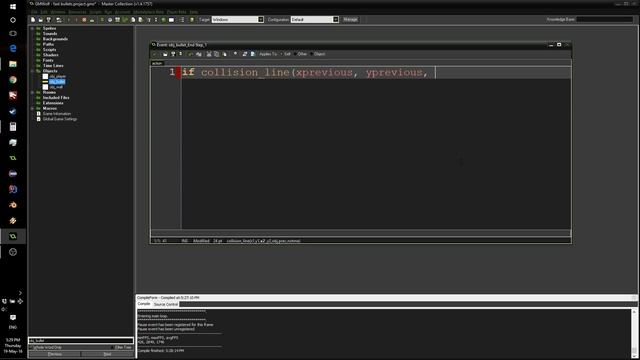The image size is (640, 360).
Task: Open the Windows Start menu
Action: [13, 7]
